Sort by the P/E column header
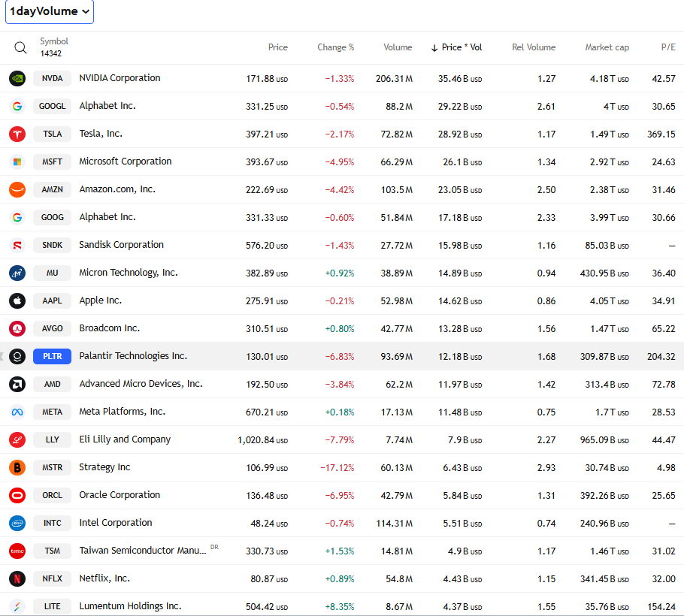Image resolution: width=684 pixels, height=616 pixels. pyautogui.click(x=668, y=47)
